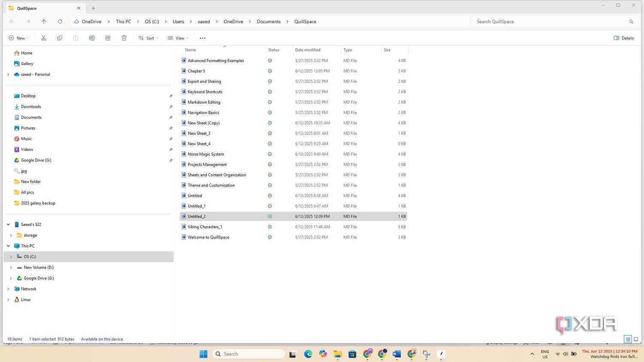Viewport: 644px width, 362px height.
Task: Go up one folder with Up arrow
Action: click(x=44, y=21)
